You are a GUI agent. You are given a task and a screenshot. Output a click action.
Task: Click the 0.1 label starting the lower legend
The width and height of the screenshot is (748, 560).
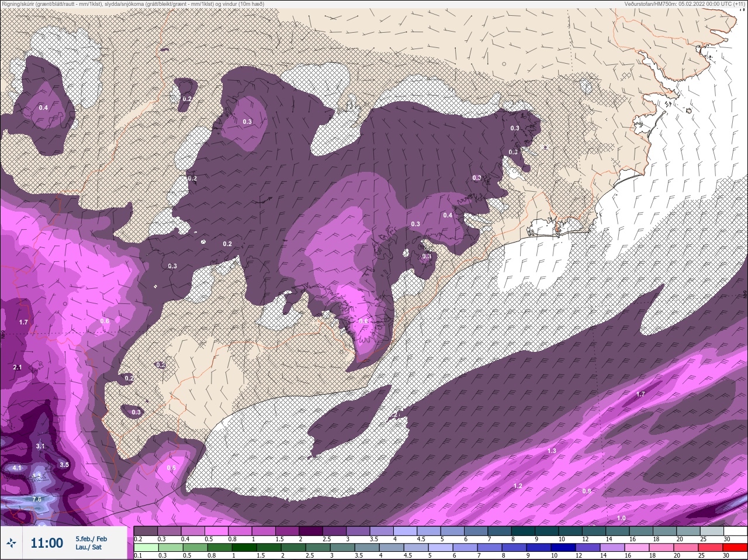138,555
